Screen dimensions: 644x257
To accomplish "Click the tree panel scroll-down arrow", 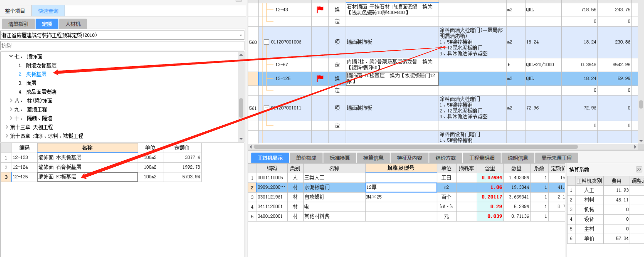I will pyautogui.click(x=241, y=138).
